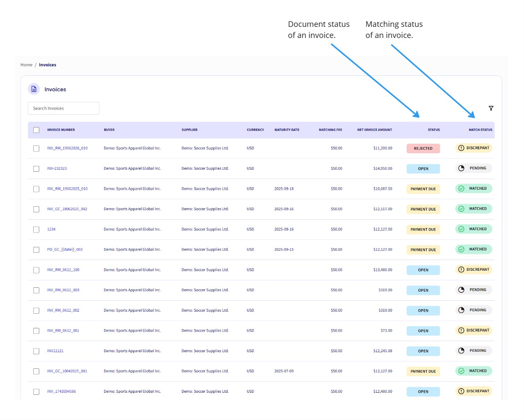Screen dimensions: 524x420
Task: Click the pending clock icon for INV12121
Action: click(461, 350)
